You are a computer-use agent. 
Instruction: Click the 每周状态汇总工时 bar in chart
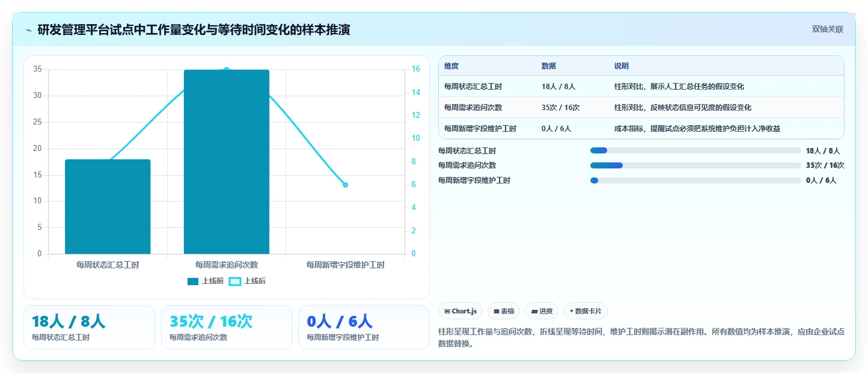(x=108, y=206)
